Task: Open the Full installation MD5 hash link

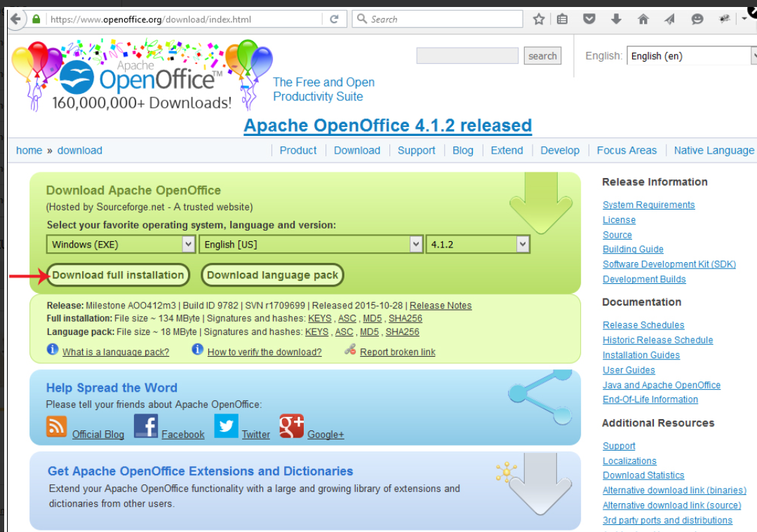Action: [x=373, y=318]
